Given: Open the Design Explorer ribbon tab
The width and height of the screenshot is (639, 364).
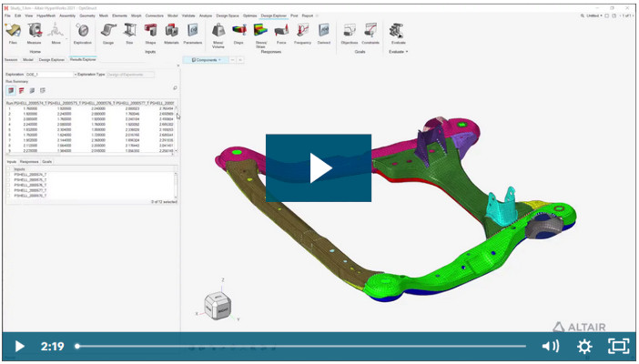Looking at the screenshot, I should coord(273,15).
